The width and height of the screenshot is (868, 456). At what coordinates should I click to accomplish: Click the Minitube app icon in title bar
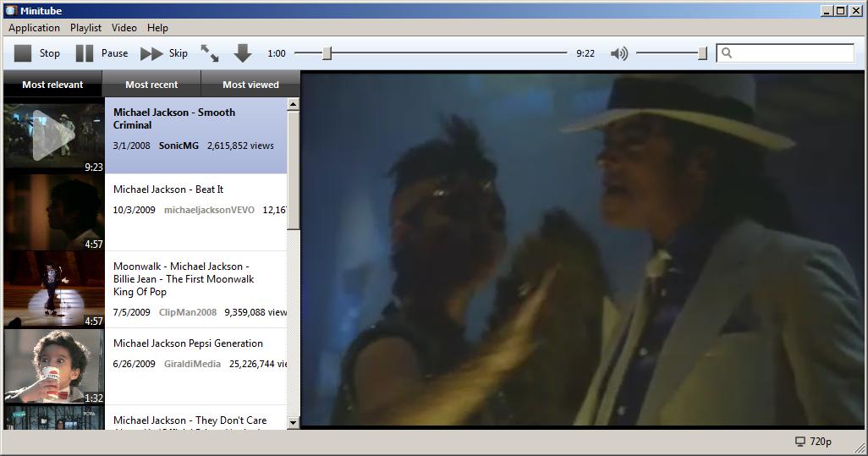click(x=11, y=10)
